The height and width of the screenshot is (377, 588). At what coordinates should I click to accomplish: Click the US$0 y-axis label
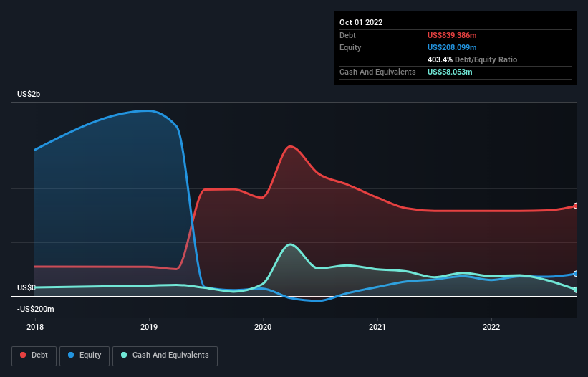(26, 287)
